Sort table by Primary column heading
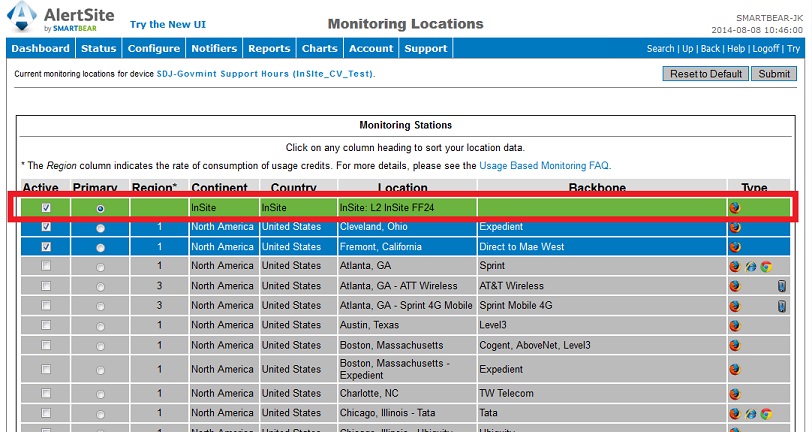This screenshot has width=812, height=432. (95, 188)
